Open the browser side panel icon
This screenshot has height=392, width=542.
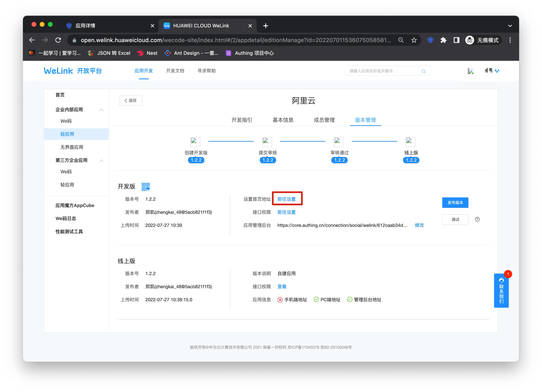(x=456, y=40)
